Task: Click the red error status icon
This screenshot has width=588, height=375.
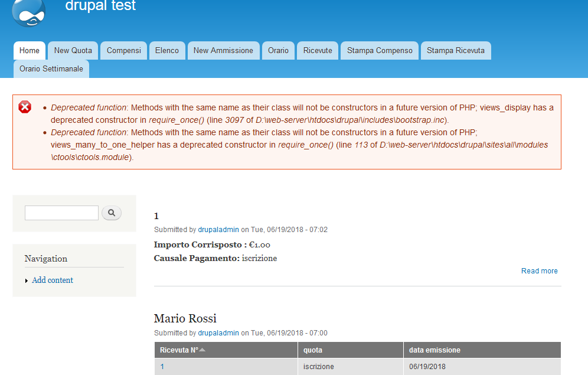Action: pos(25,107)
